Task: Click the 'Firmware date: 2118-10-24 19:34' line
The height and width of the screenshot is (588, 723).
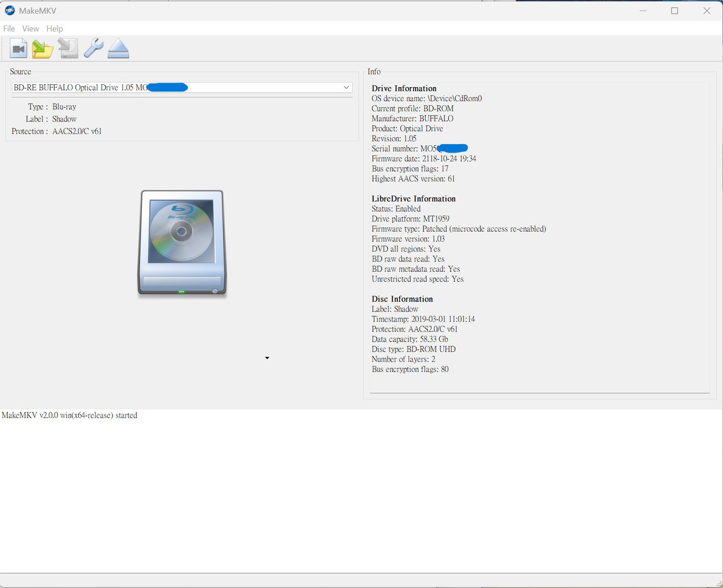Action: (x=424, y=159)
